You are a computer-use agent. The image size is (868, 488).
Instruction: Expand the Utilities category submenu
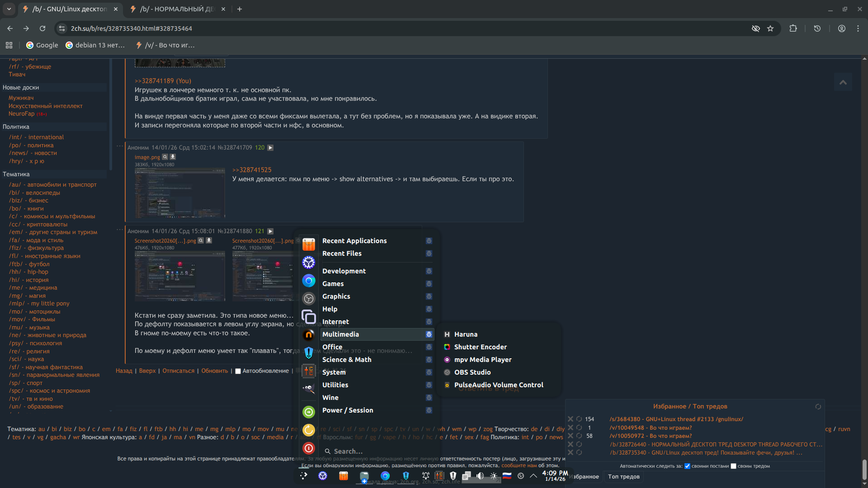pos(335,385)
